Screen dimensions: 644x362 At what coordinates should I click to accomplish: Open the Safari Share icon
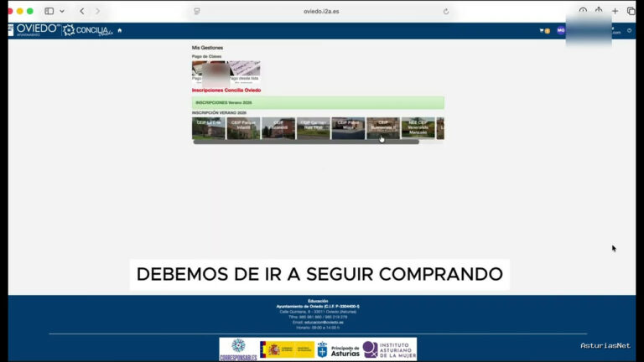[x=599, y=11]
